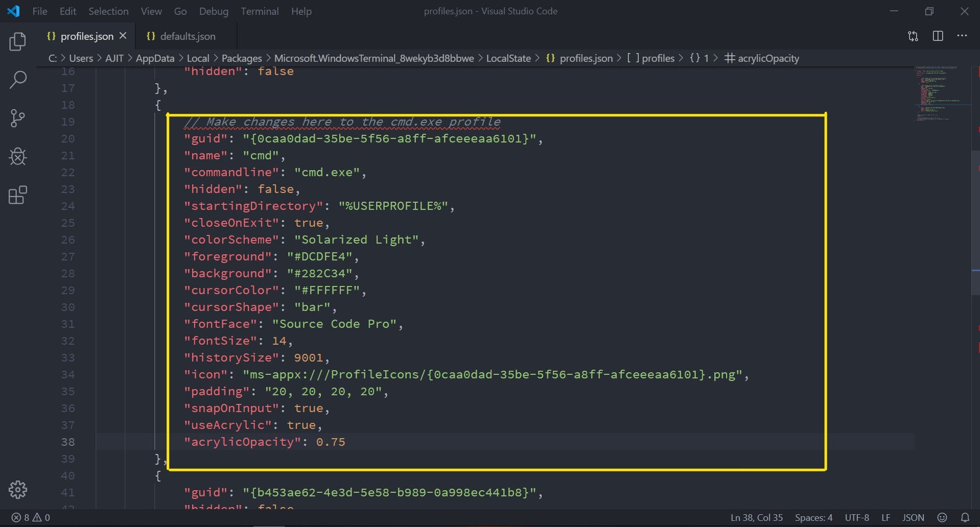
Task: Click the feedback smiley in status bar
Action: (x=942, y=517)
